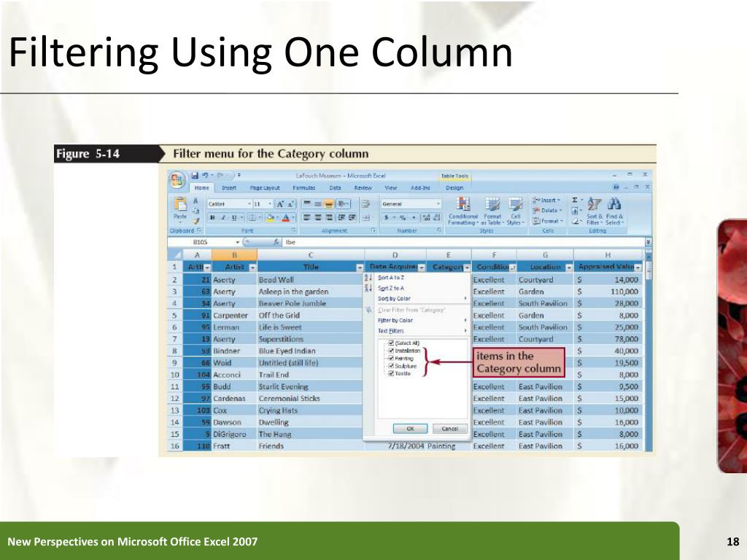Open Text Filters submenu
Viewport: 747px width, 560px height.
coord(417,331)
